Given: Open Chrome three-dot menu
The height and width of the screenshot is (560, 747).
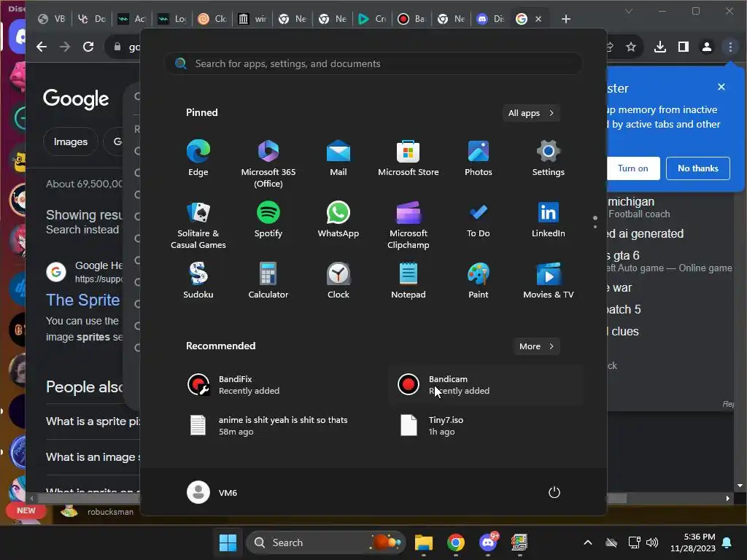Looking at the screenshot, I should (730, 47).
